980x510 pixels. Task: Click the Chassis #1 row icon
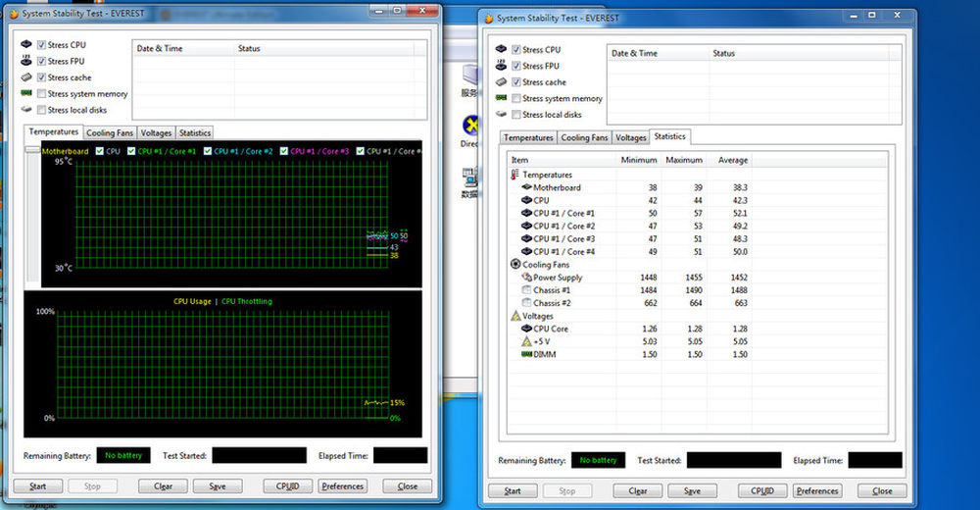526,289
